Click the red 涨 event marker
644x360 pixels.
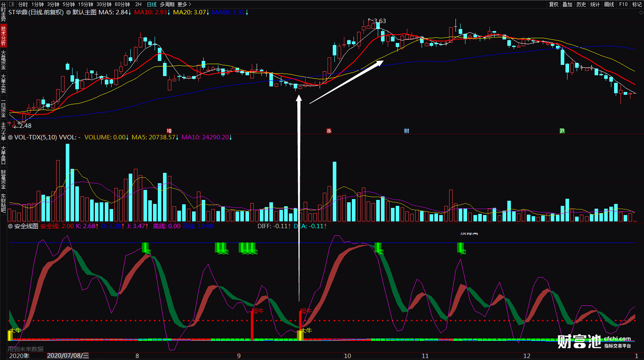pos(329,131)
